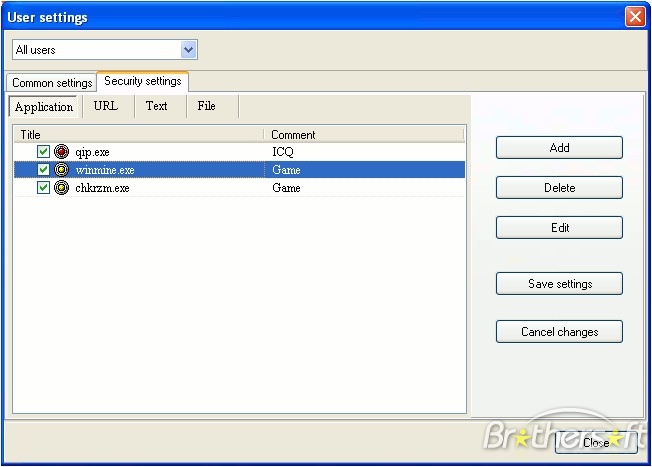Click the Game comment for chkrzm.exe
The height and width of the screenshot is (467, 652).
pyautogui.click(x=286, y=188)
